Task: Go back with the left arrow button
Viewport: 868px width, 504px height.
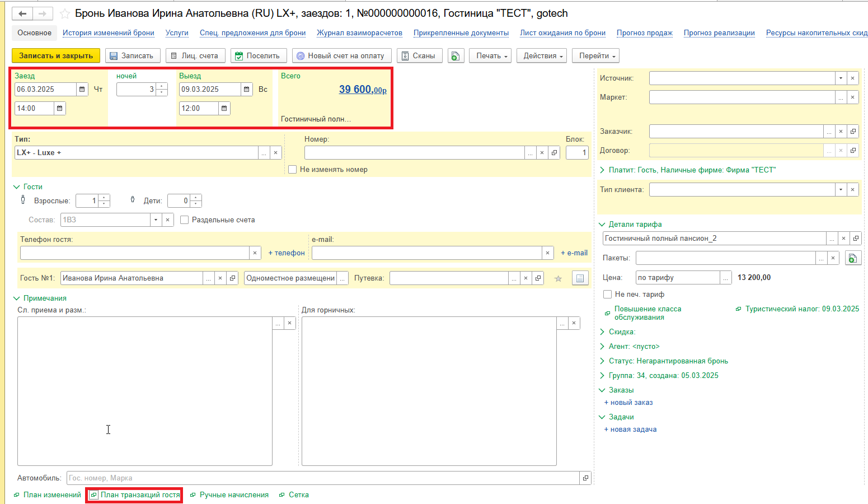Action: (22, 13)
